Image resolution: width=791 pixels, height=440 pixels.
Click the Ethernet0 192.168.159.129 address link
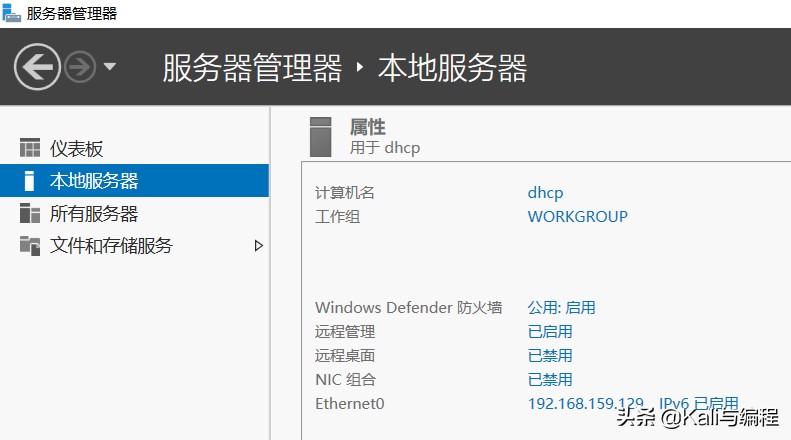coord(633,404)
